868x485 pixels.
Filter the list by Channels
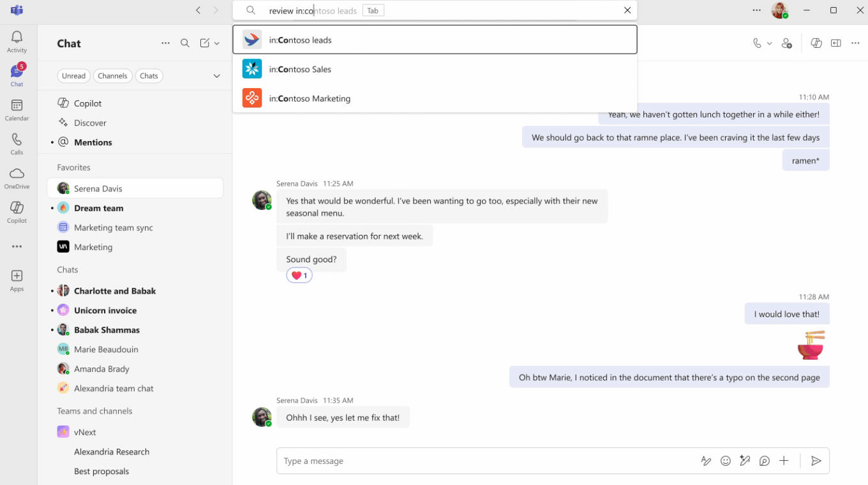[112, 76]
